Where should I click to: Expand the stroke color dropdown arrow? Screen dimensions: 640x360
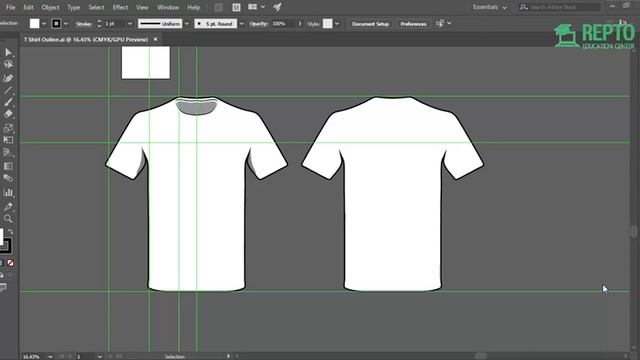tap(66, 24)
